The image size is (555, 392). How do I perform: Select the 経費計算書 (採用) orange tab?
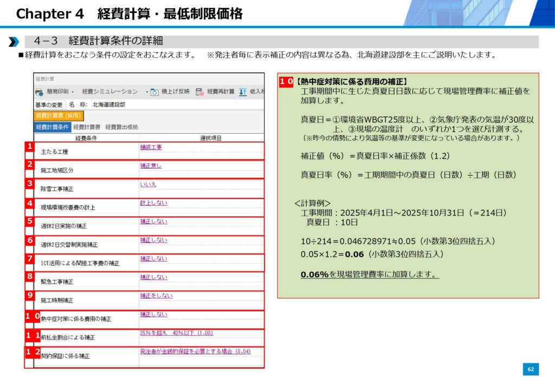pyautogui.click(x=58, y=115)
